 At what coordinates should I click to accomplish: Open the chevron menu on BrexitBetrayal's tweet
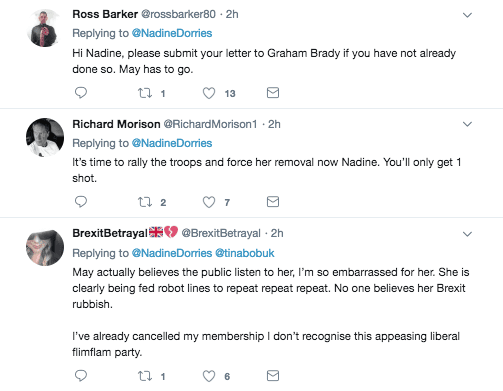467,234
